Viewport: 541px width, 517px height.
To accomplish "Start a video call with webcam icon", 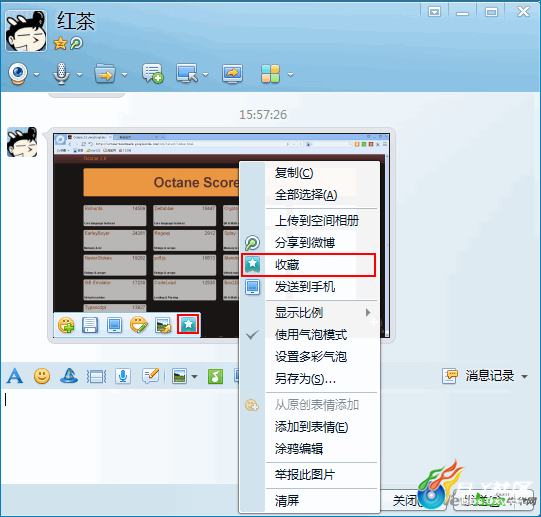I will 18,74.
